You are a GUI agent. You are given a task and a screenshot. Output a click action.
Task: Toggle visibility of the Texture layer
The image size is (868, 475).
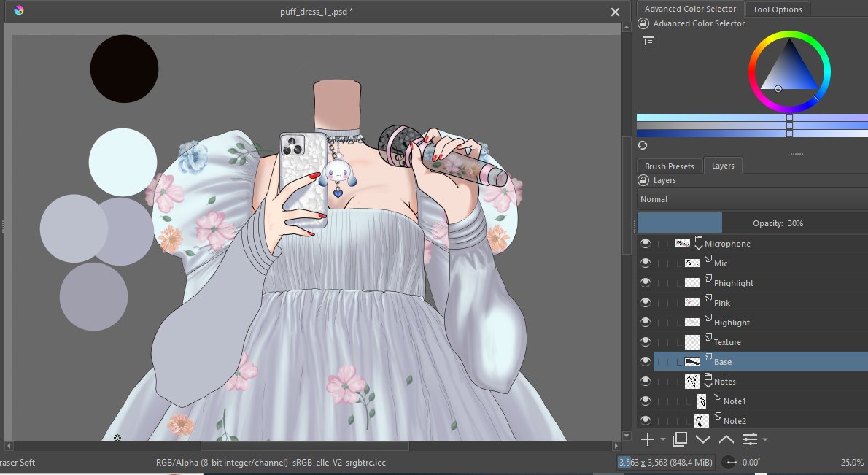point(645,341)
